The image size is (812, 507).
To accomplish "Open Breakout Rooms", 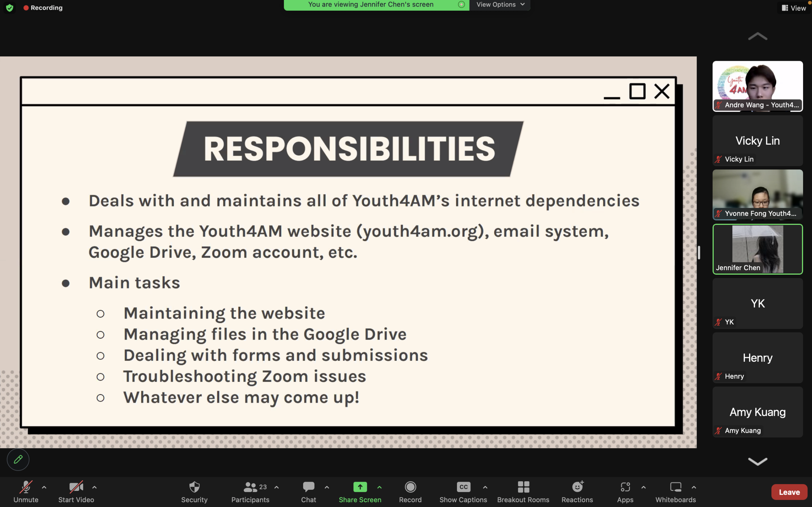I will tap(523, 491).
